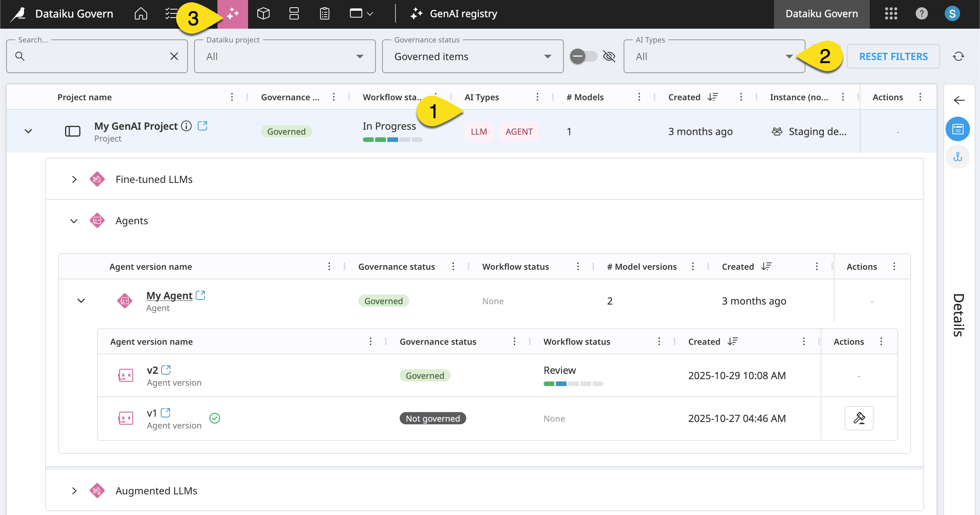Viewport: 980px width, 515px height.
Task: Expand the Fine-tuned LLMs section
Action: pyautogui.click(x=74, y=179)
